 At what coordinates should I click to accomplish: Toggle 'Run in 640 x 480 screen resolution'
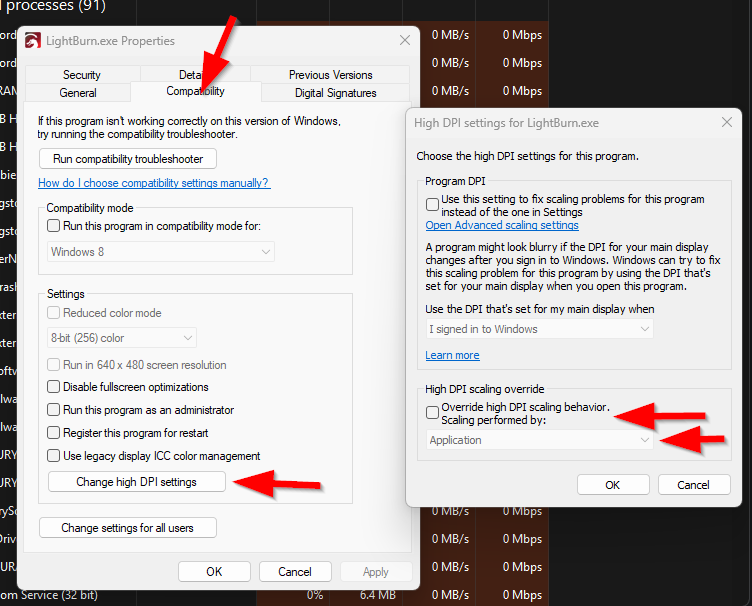tap(53, 365)
